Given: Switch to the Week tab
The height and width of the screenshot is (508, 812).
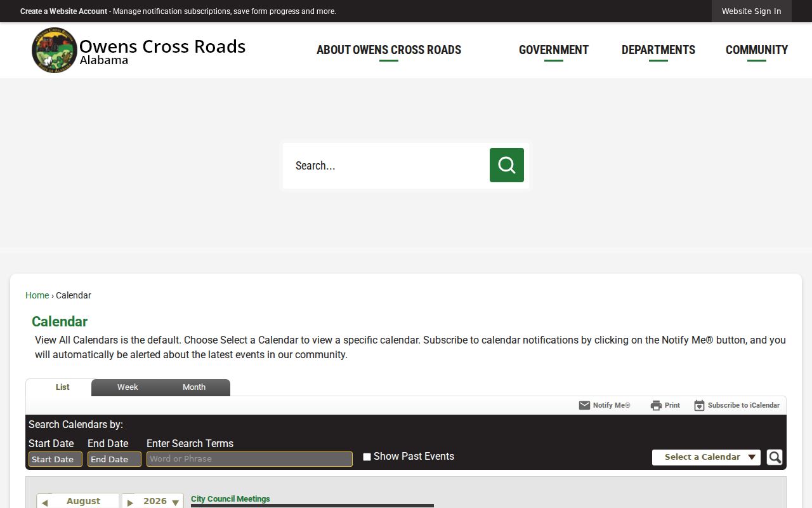Looking at the screenshot, I should pyautogui.click(x=128, y=387).
